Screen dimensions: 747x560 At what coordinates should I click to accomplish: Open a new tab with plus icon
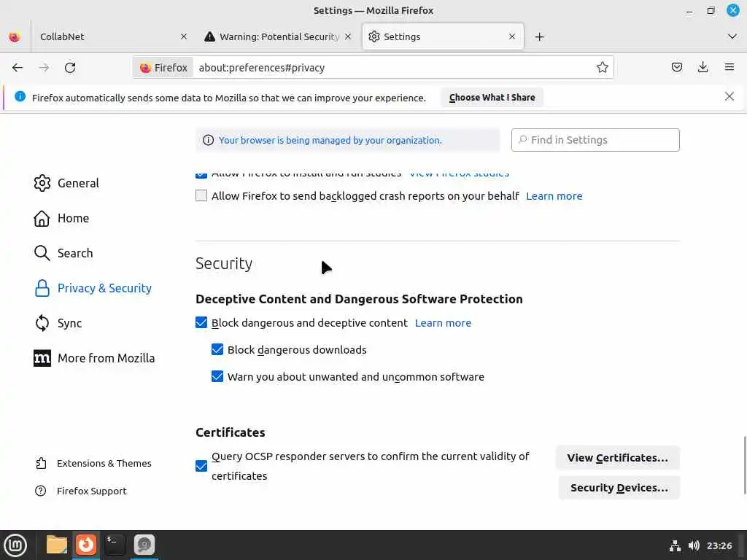click(x=539, y=36)
